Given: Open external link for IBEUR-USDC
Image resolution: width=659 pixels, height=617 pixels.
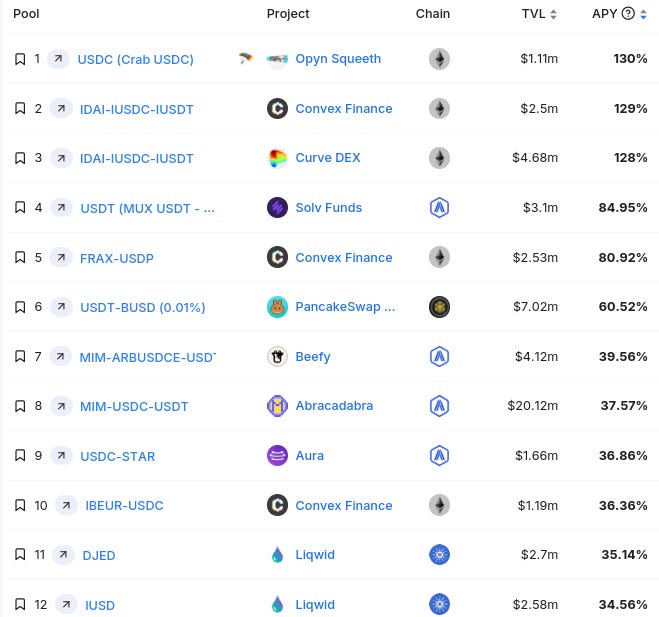Looking at the screenshot, I should coord(66,505).
